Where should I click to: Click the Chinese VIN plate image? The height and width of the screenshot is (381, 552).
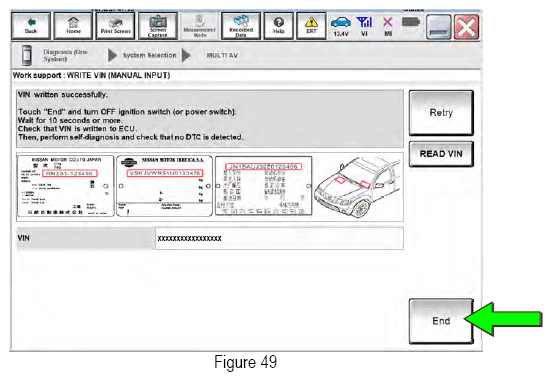click(x=263, y=186)
